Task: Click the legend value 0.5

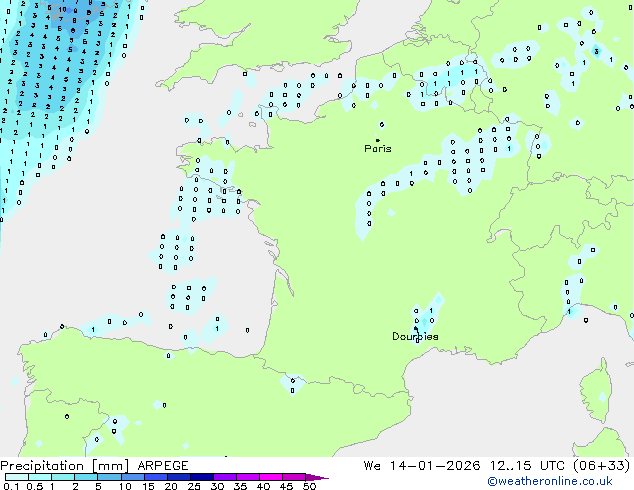Action: coord(35,486)
